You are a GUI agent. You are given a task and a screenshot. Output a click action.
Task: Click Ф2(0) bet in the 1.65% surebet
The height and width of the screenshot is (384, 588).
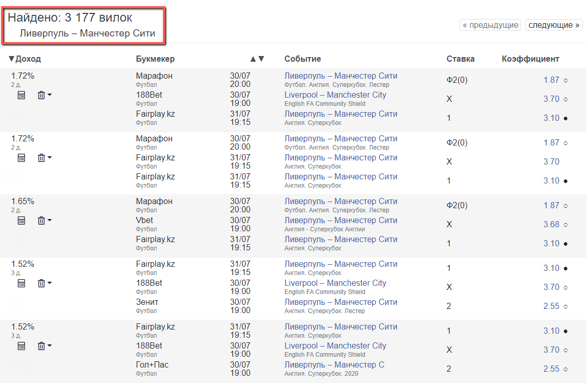pyautogui.click(x=457, y=206)
